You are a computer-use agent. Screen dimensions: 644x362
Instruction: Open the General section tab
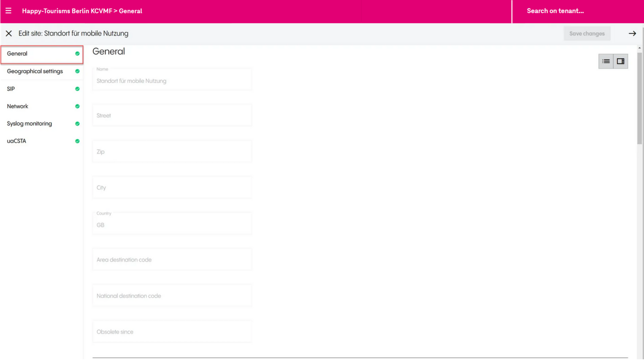[17, 54]
